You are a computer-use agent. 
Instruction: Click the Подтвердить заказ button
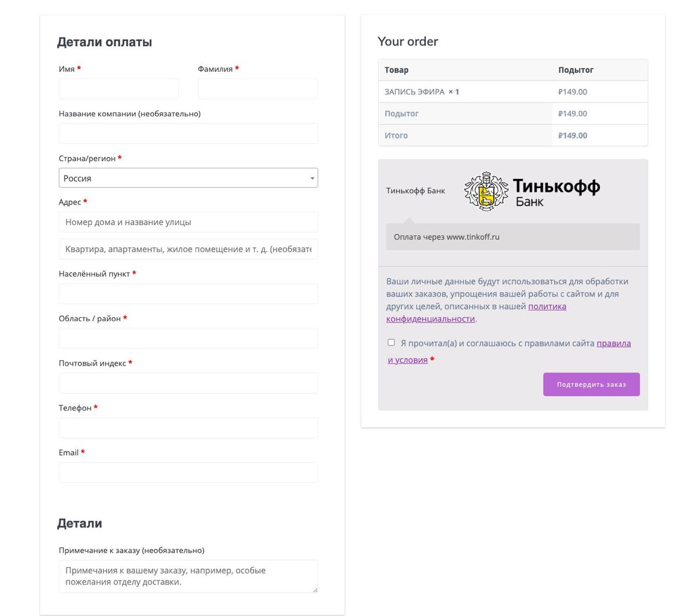coord(591,384)
